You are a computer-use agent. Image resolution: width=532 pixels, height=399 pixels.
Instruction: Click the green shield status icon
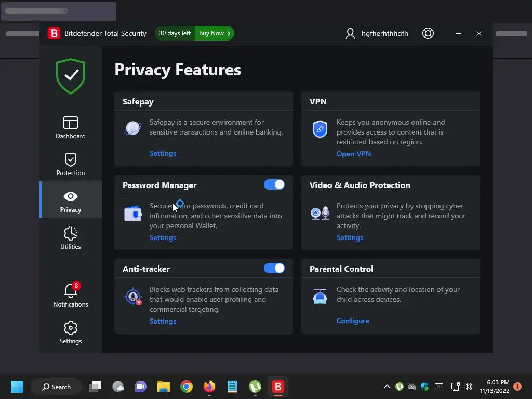71,76
